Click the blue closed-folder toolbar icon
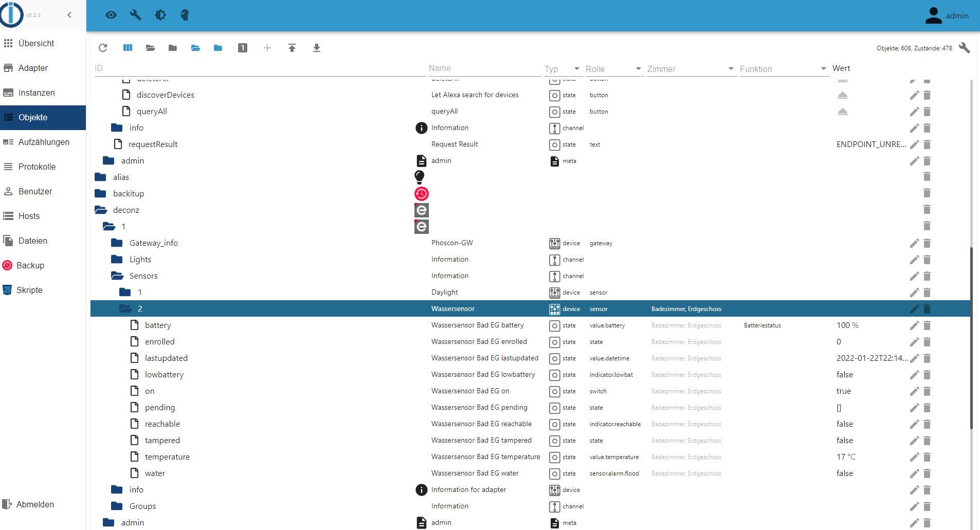Viewport: 980px width, 530px height. [x=218, y=48]
